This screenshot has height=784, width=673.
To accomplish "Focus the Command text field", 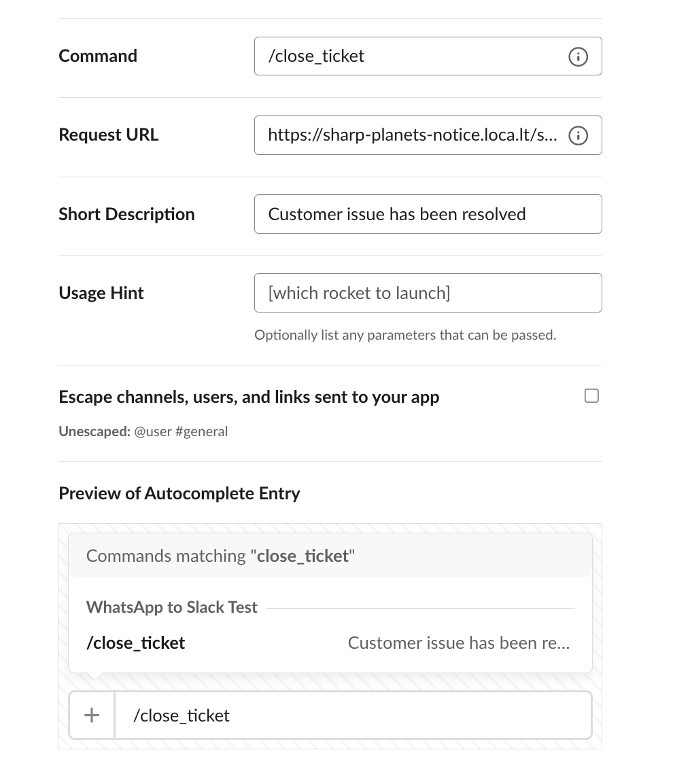I will pyautogui.click(x=408, y=56).
